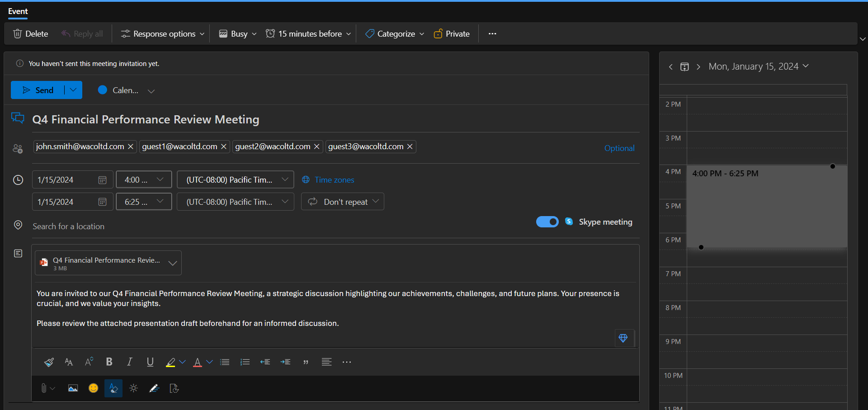Toggle Bold formatting
This screenshot has width=868, height=410.
point(109,362)
